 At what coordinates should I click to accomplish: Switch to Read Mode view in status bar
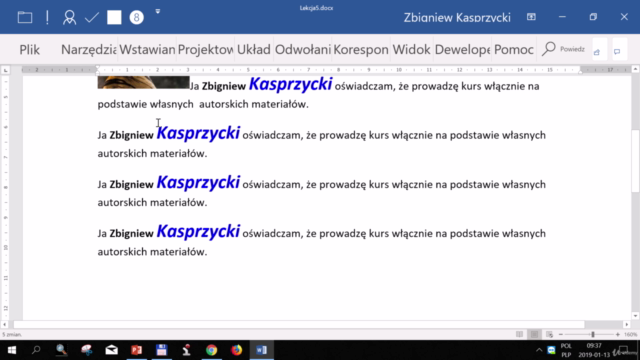point(519,334)
